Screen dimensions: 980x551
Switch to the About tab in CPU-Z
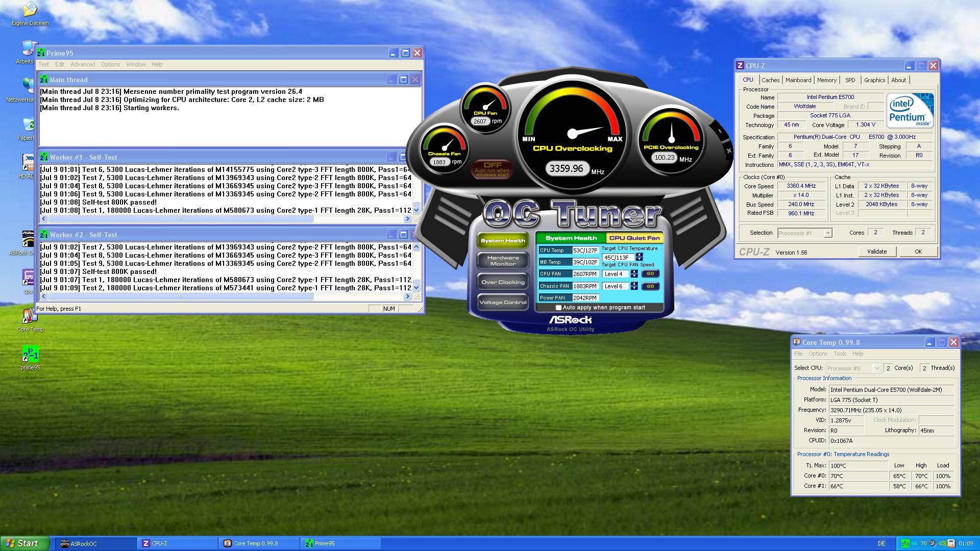[898, 80]
